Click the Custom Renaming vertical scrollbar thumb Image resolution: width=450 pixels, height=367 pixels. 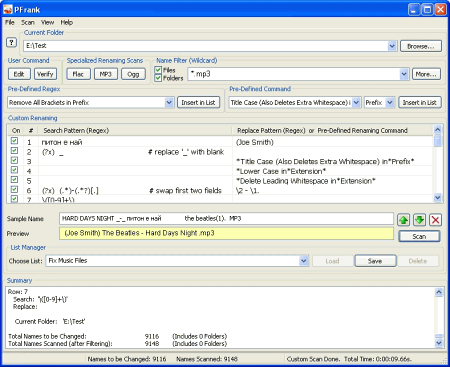point(438,140)
